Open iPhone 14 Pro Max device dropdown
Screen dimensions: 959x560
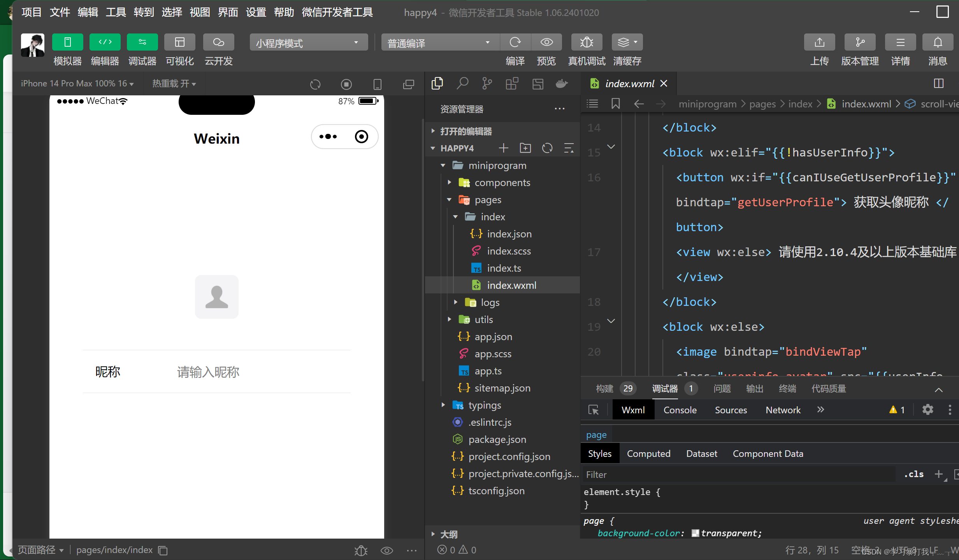77,84
